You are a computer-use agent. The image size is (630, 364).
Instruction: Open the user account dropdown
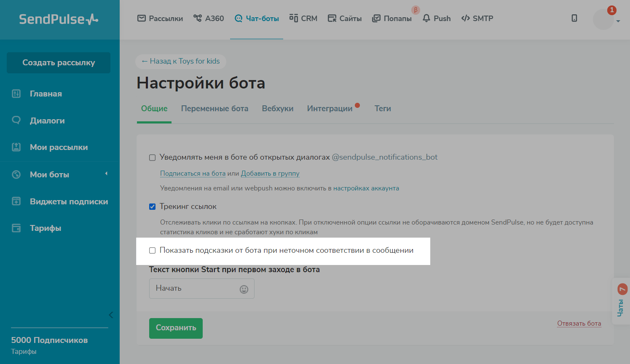click(607, 19)
